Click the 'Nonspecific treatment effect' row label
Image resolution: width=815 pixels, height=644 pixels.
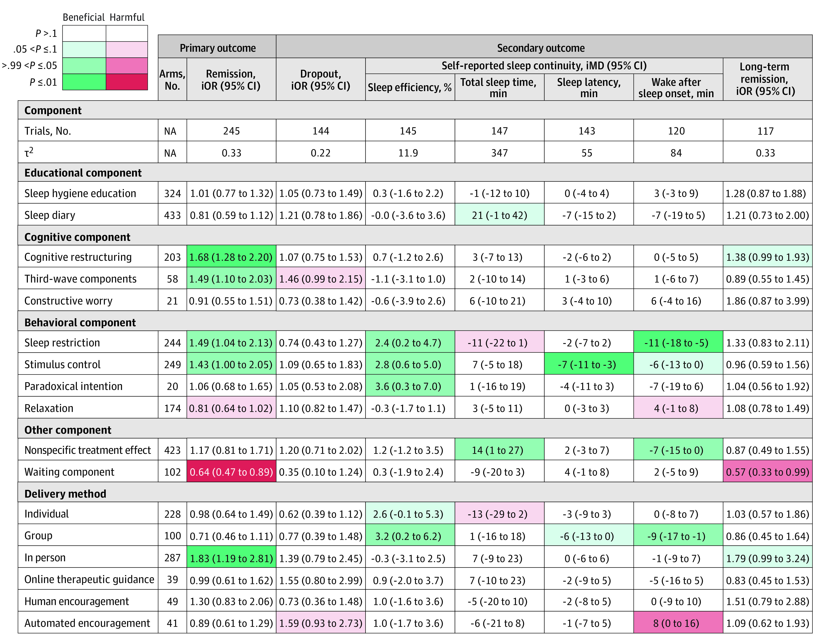point(88,450)
